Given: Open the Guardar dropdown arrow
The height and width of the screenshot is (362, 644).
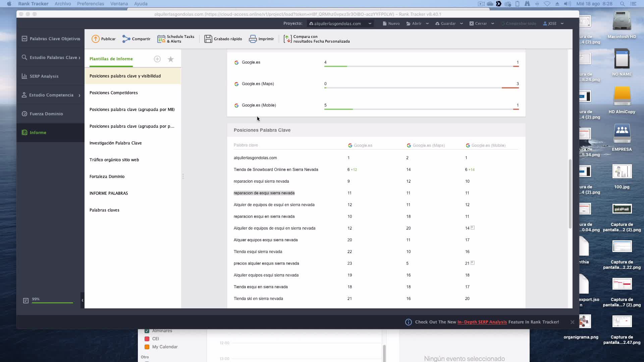Looking at the screenshot, I should click(x=462, y=23).
